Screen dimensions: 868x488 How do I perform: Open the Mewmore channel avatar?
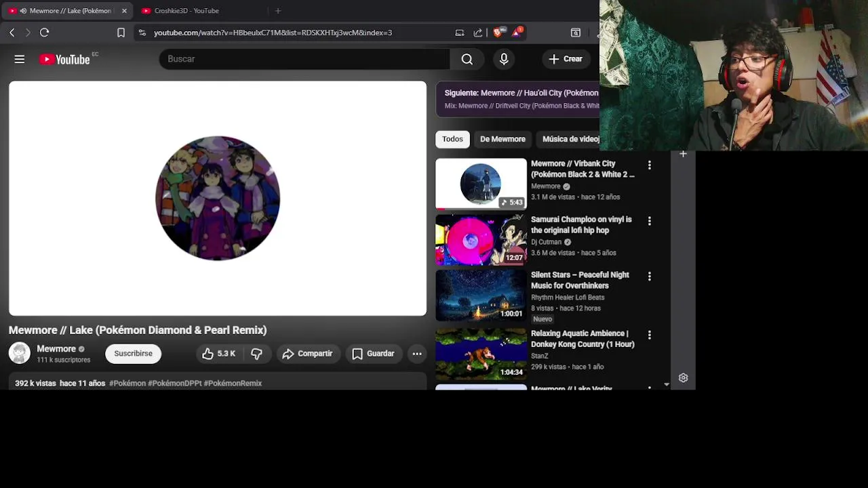[x=20, y=353]
